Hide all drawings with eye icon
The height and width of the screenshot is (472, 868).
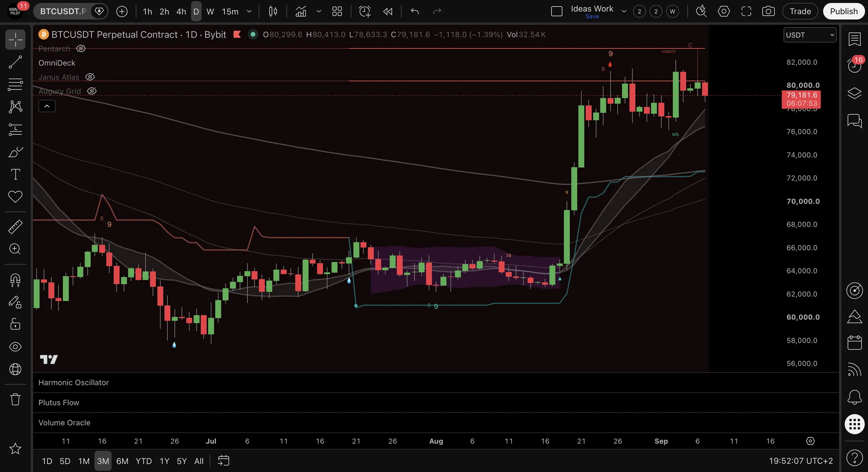(15, 347)
